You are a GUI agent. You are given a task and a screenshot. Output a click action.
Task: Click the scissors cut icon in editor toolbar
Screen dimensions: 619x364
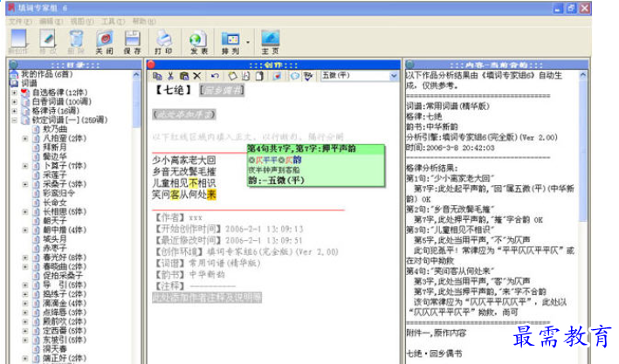click(171, 76)
